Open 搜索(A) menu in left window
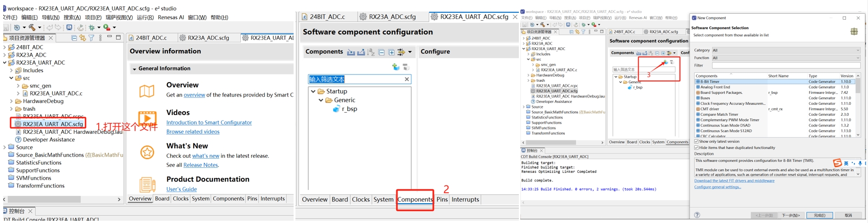The height and width of the screenshot is (223, 868). [x=72, y=17]
